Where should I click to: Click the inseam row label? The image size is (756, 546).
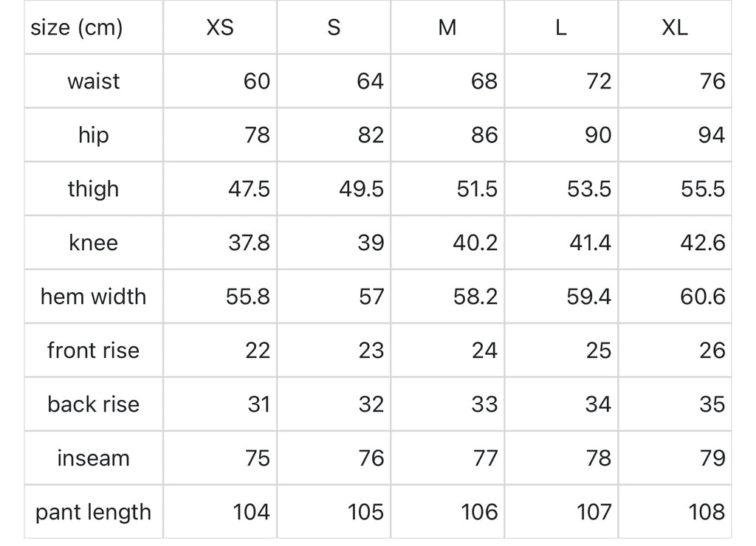click(93, 458)
